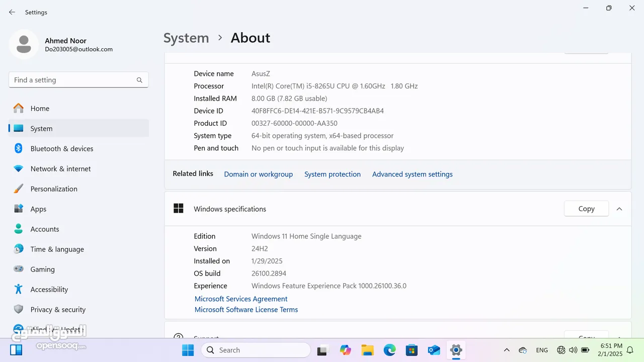Viewport: 644px width, 362px height.
Task: Show hidden icons in system tray
Action: 507,350
